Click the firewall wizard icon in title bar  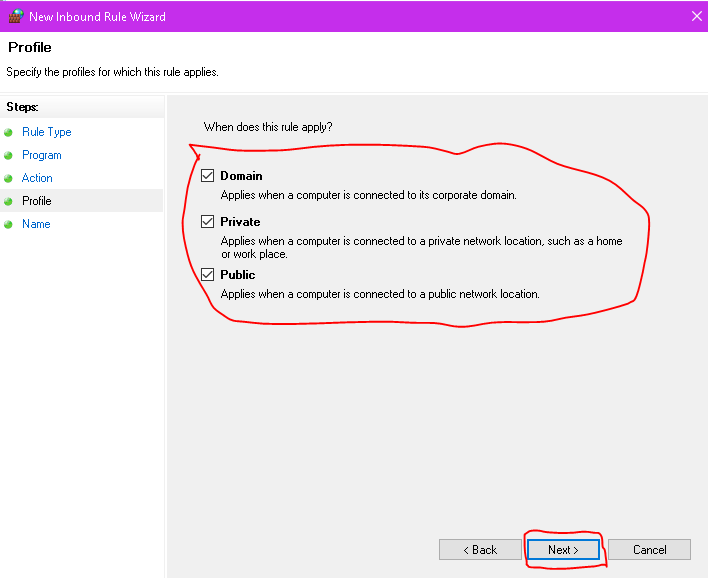[x=15, y=16]
